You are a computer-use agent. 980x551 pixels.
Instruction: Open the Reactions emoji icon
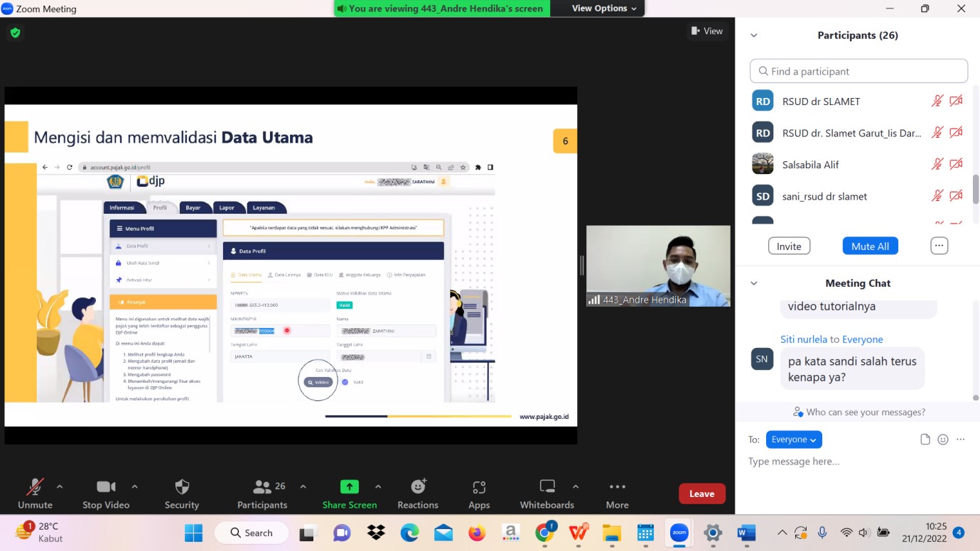coord(418,487)
